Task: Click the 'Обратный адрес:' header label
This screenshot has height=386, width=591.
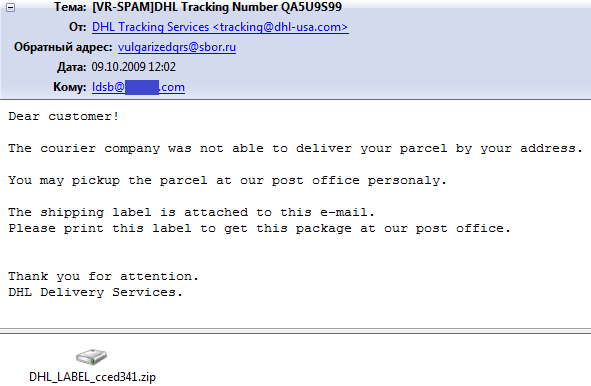Action: pos(63,47)
